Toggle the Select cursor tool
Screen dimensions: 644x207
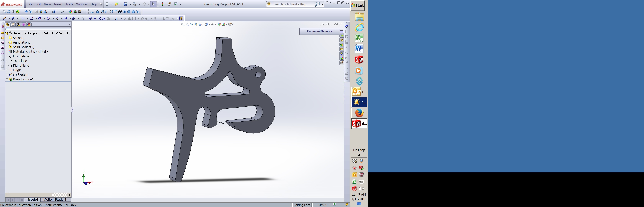pos(153,4)
